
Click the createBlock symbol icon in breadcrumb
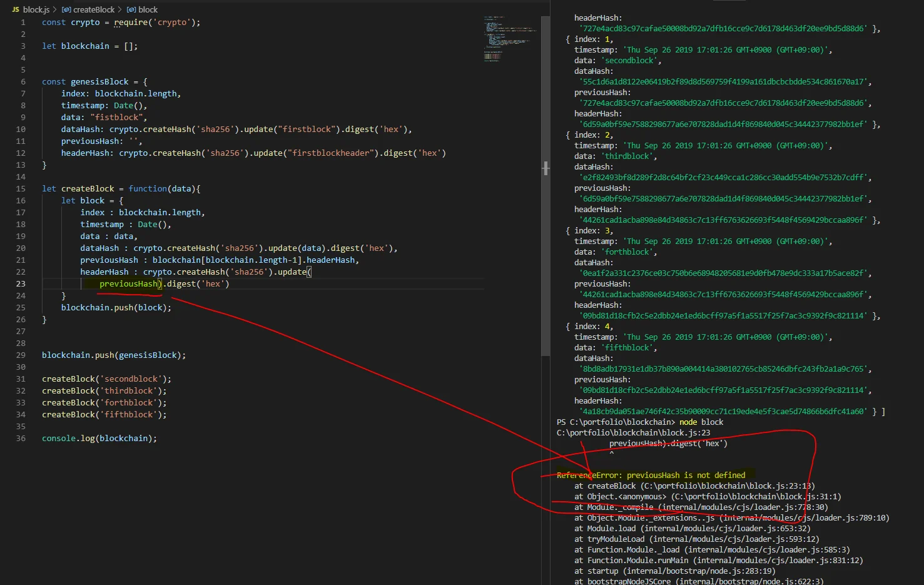click(x=66, y=9)
